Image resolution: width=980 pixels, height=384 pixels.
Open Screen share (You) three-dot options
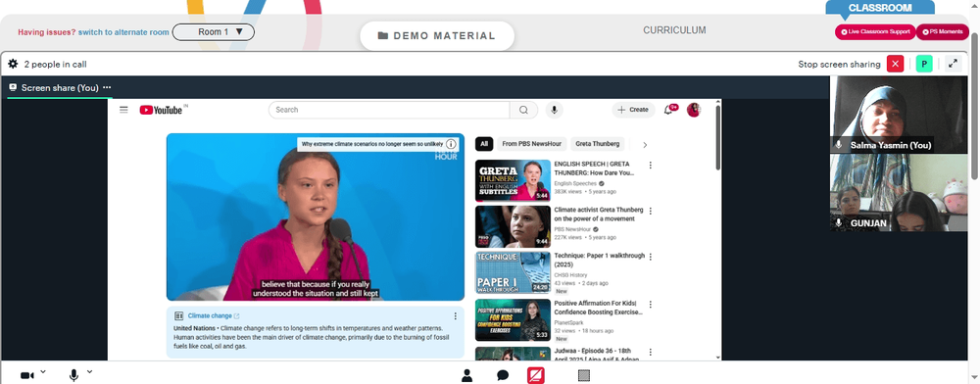point(107,87)
